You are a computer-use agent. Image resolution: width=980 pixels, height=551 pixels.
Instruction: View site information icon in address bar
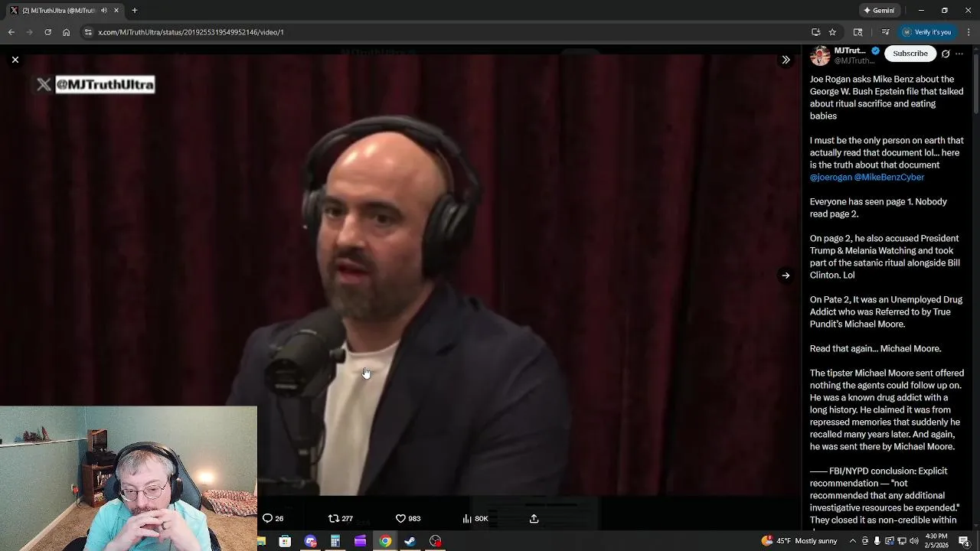click(x=88, y=32)
